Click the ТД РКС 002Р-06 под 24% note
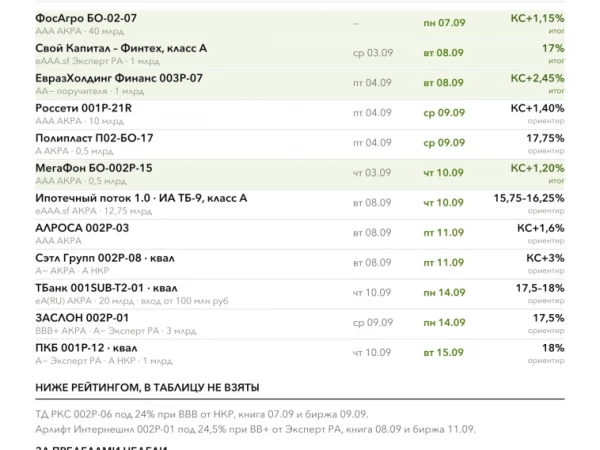Image resolution: width=600 pixels, height=450 pixels. coord(202,414)
